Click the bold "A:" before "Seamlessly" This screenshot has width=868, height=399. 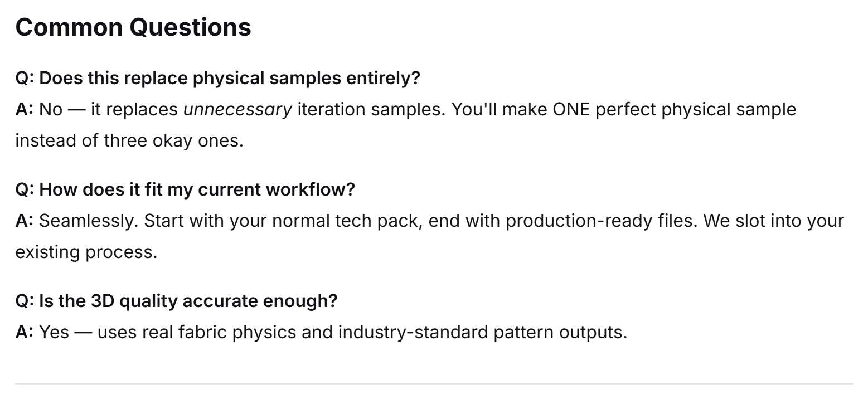coord(25,221)
